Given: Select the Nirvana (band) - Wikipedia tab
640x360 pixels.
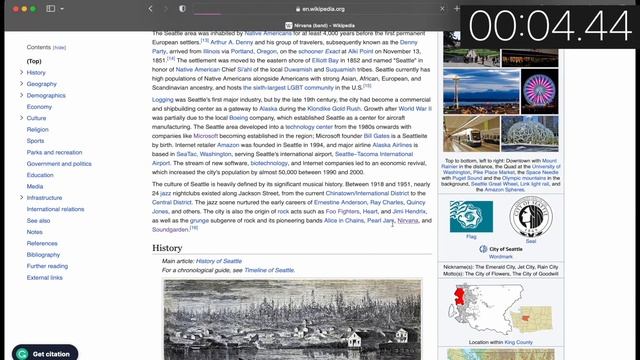Looking at the screenshot, I should [320, 25].
